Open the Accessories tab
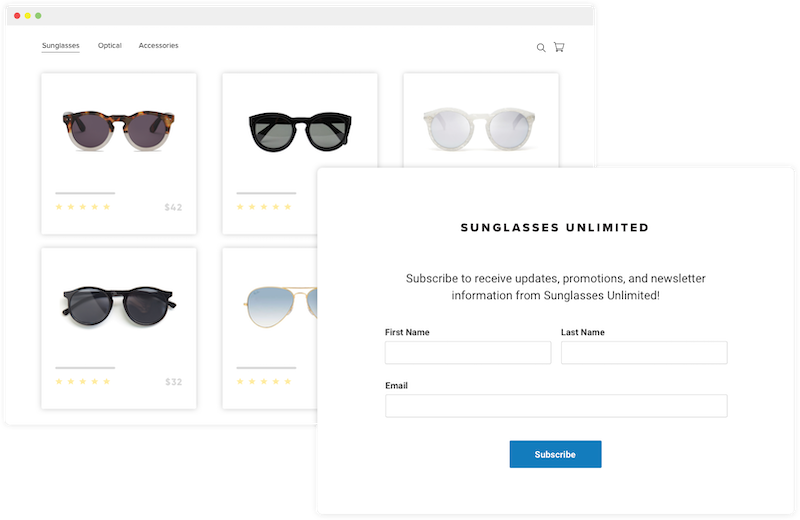Viewport: 800px width, 520px height. tap(159, 45)
